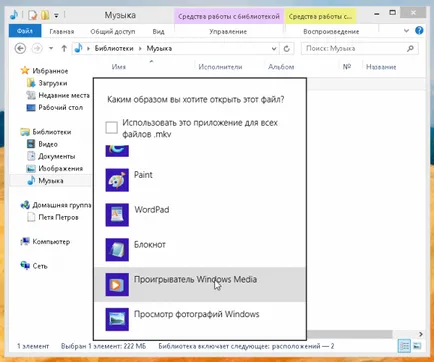Screen dimensions: 434x362
Task: Select the Просмотр фотографий Windows icon
Action: coord(117,319)
